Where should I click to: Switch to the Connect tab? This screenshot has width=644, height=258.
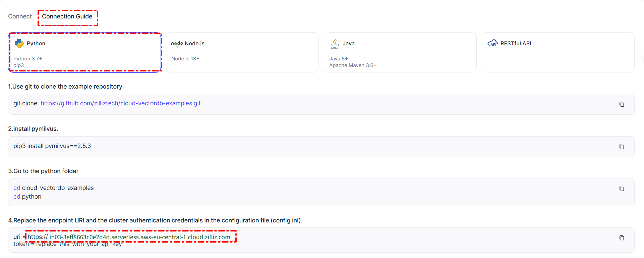(20, 16)
